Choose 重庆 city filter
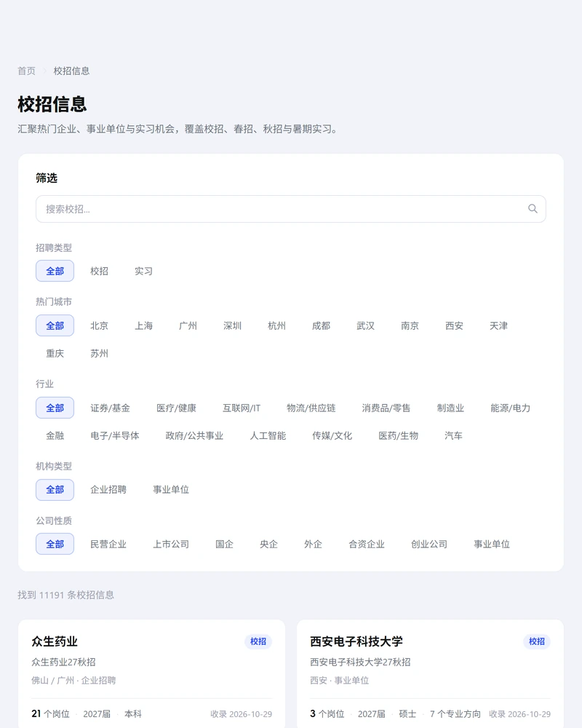The width and height of the screenshot is (582, 728). coord(55,354)
